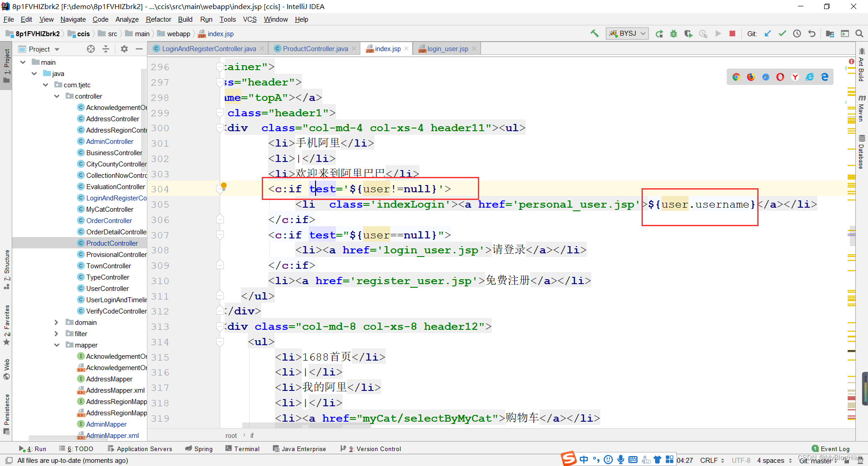This screenshot has height=466, width=868.
Task: Open the VCS menu
Action: pos(250,19)
